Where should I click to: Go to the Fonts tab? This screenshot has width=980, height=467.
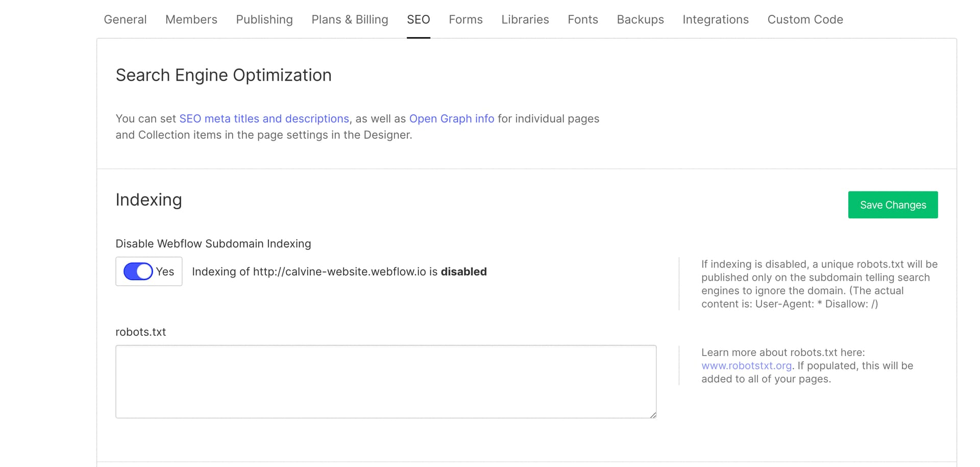pos(582,19)
